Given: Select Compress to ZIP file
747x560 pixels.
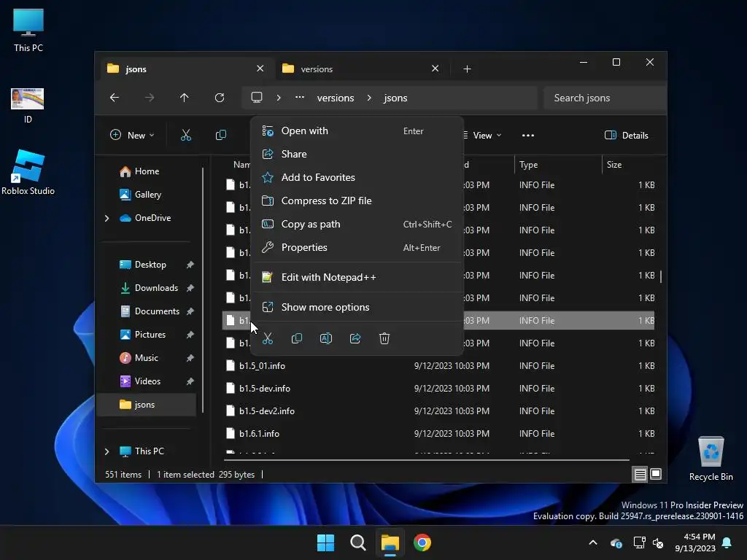Looking at the screenshot, I should pyautogui.click(x=357, y=201).
